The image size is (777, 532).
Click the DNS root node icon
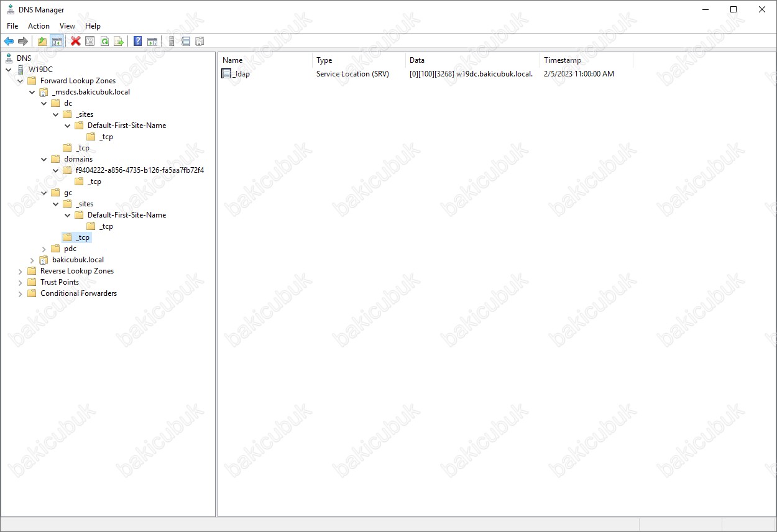tap(9, 58)
